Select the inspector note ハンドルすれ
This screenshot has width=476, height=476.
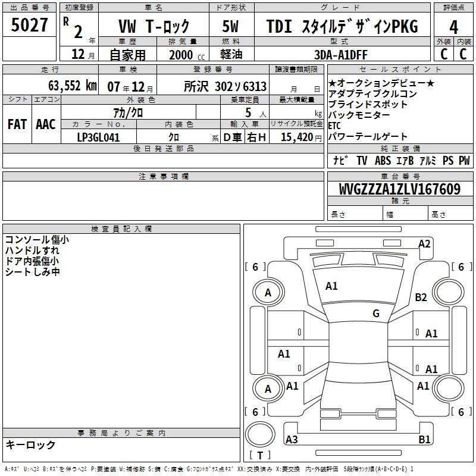tap(32, 250)
